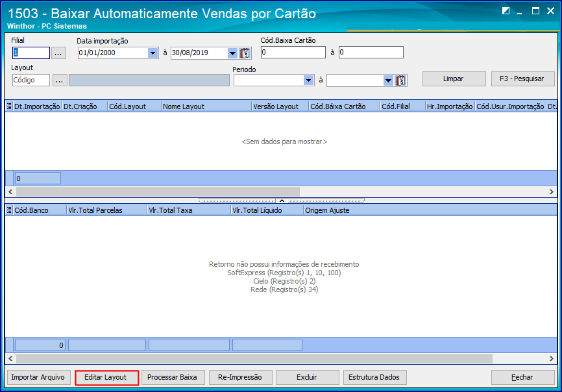Sort by Versão Layout column header
This screenshot has width=562, height=392.
pyautogui.click(x=280, y=106)
